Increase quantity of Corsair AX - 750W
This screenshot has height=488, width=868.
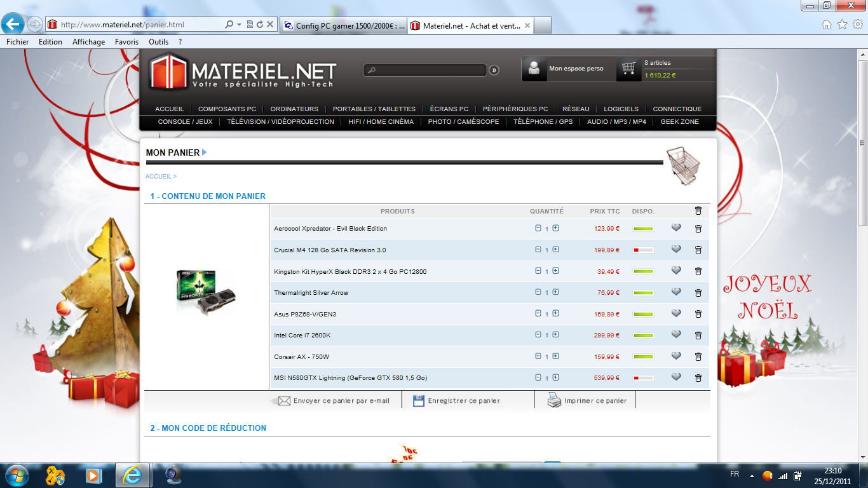555,356
